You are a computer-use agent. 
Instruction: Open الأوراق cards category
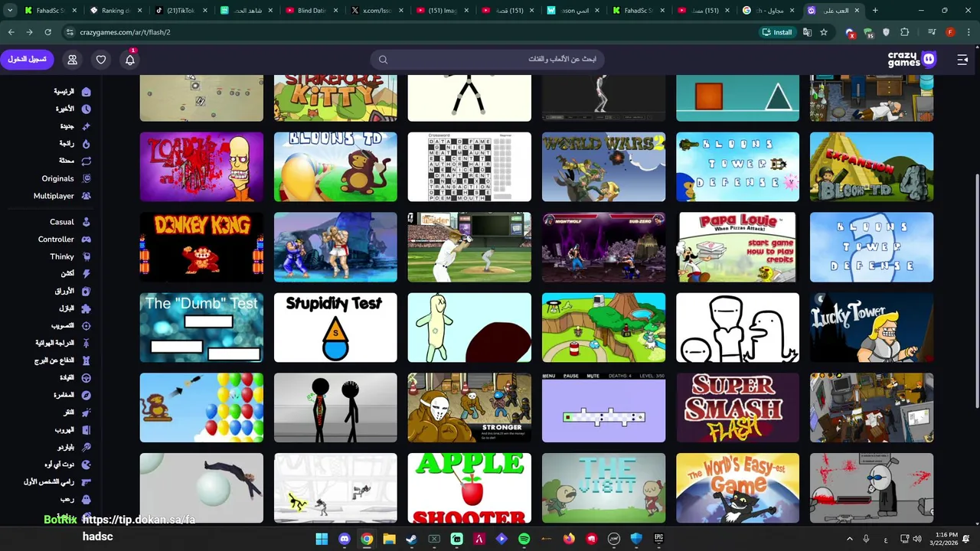pyautogui.click(x=72, y=292)
